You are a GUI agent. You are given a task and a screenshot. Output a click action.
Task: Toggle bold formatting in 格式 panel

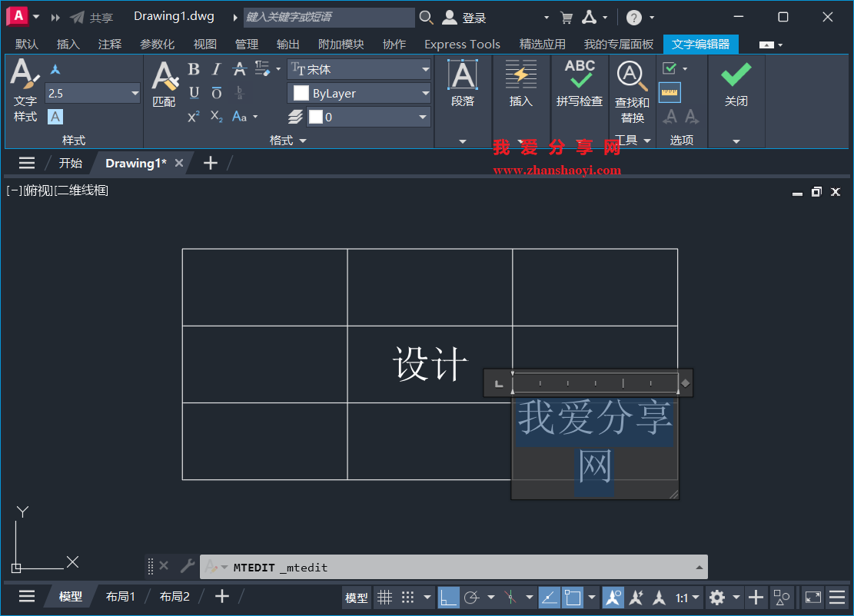193,68
